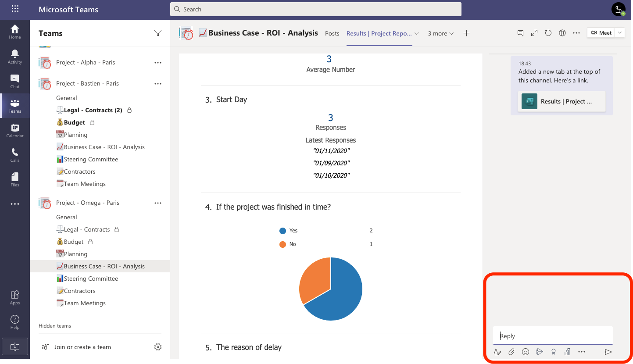Send the reply message

[x=608, y=352]
